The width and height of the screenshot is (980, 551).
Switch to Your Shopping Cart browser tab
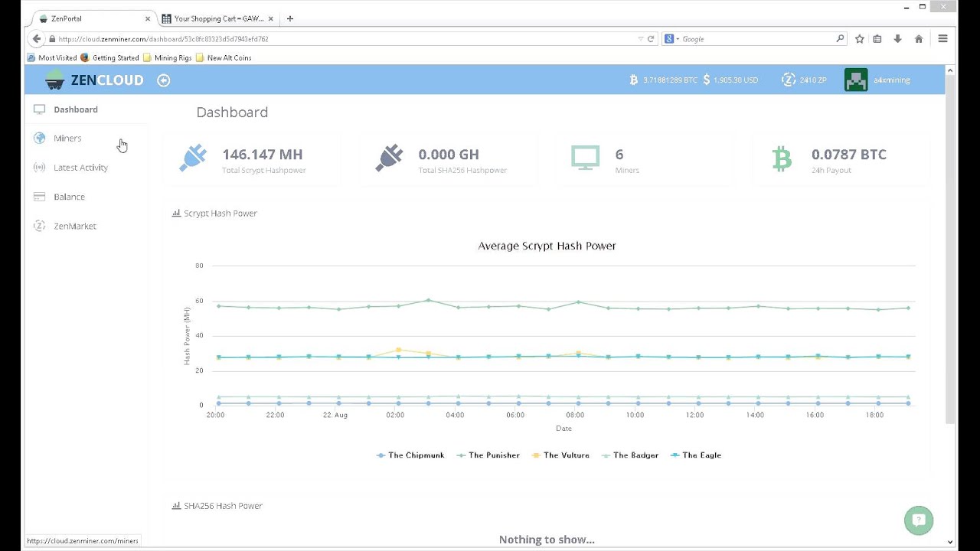coord(219,18)
